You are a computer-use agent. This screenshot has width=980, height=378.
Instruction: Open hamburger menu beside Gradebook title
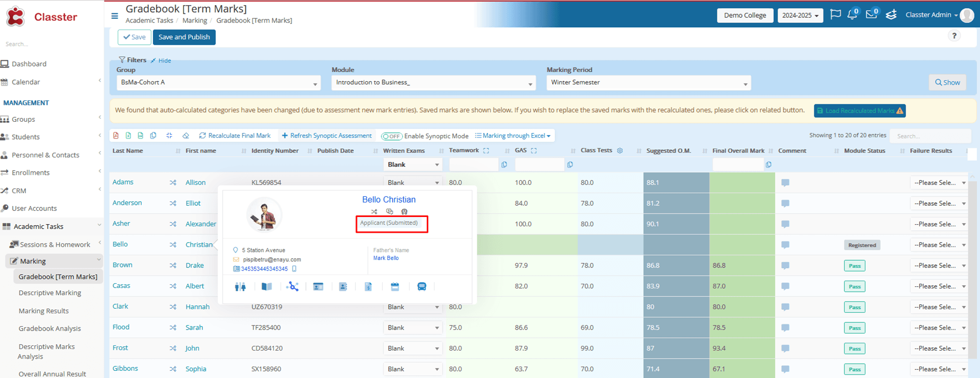pos(115,16)
